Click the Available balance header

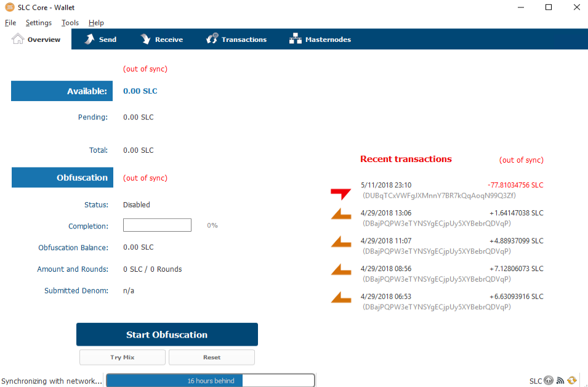(62, 91)
